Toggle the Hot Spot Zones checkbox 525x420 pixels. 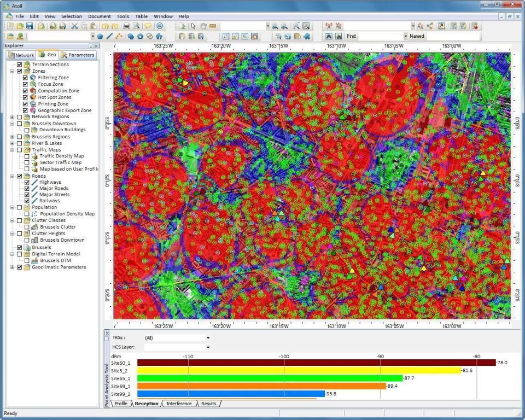coord(25,97)
